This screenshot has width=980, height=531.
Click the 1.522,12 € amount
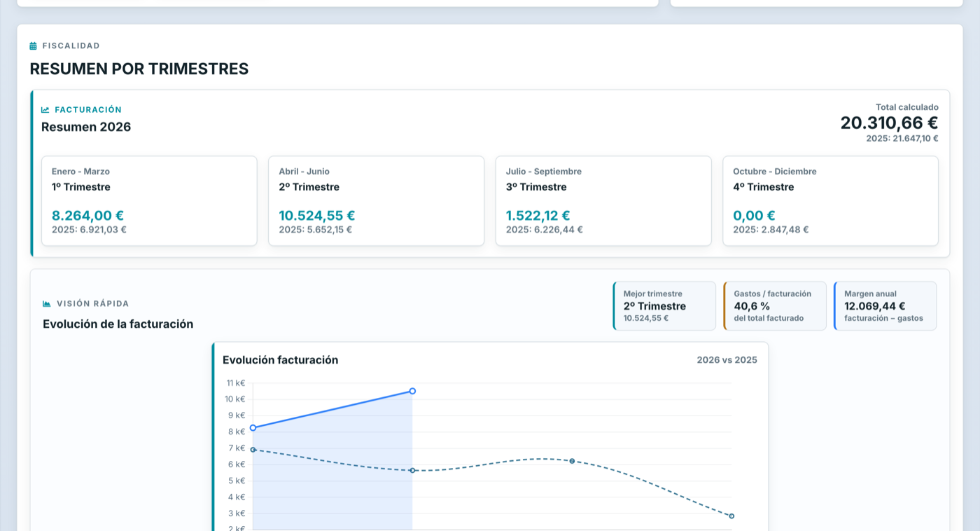tap(538, 216)
